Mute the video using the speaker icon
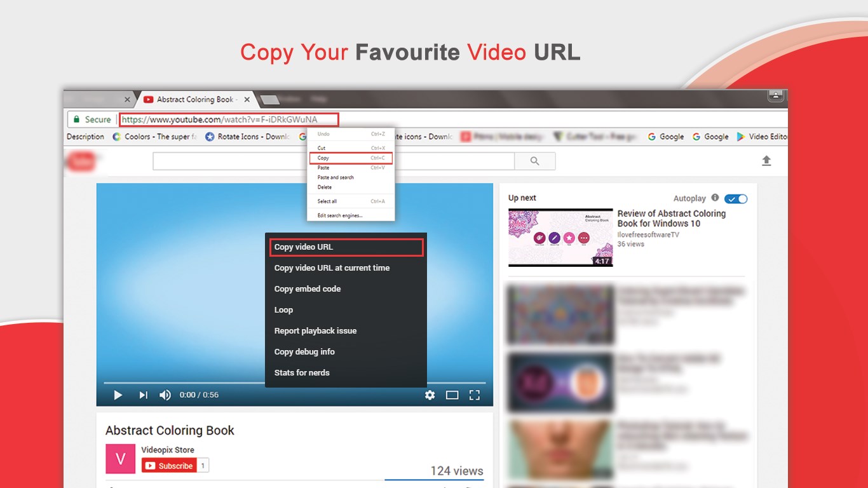Image resolution: width=868 pixels, height=488 pixels. 165,395
